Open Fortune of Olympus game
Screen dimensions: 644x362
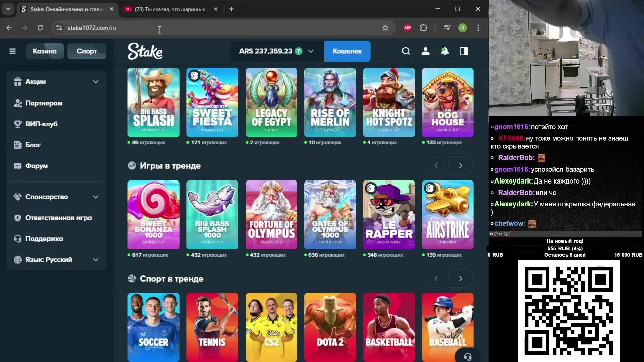click(x=271, y=215)
